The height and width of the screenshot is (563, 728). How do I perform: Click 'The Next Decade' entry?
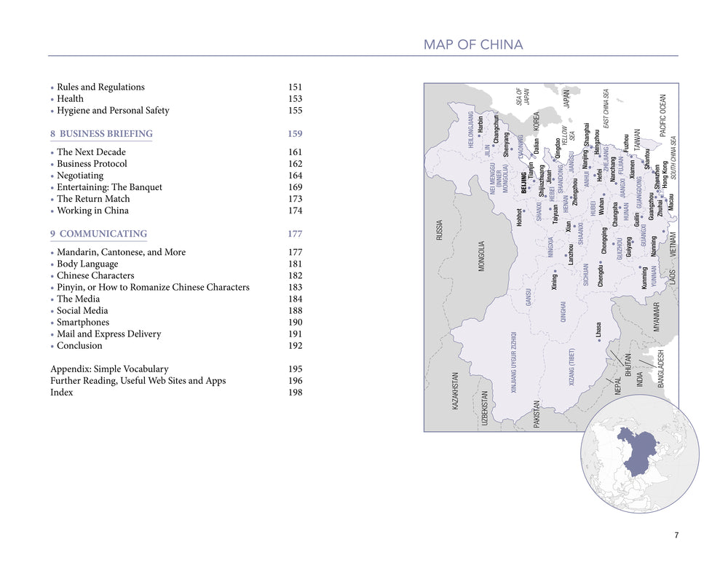[x=91, y=152]
